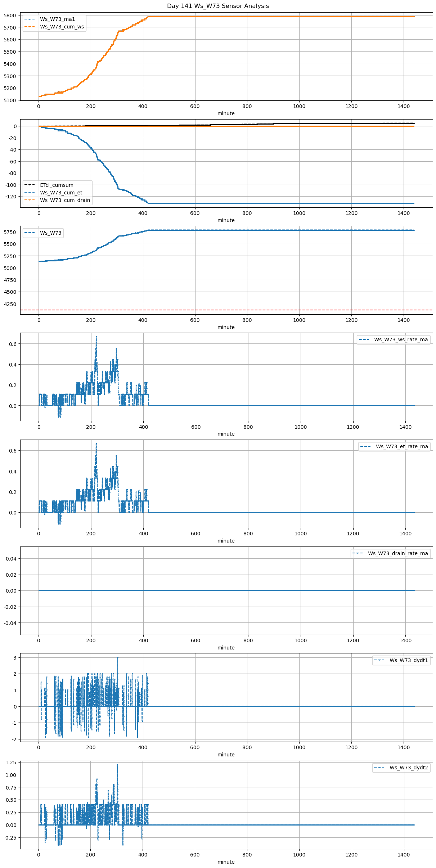
Task: Click the orange Ws_W73_cum_ws legend line sample
Action: [x=30, y=27]
